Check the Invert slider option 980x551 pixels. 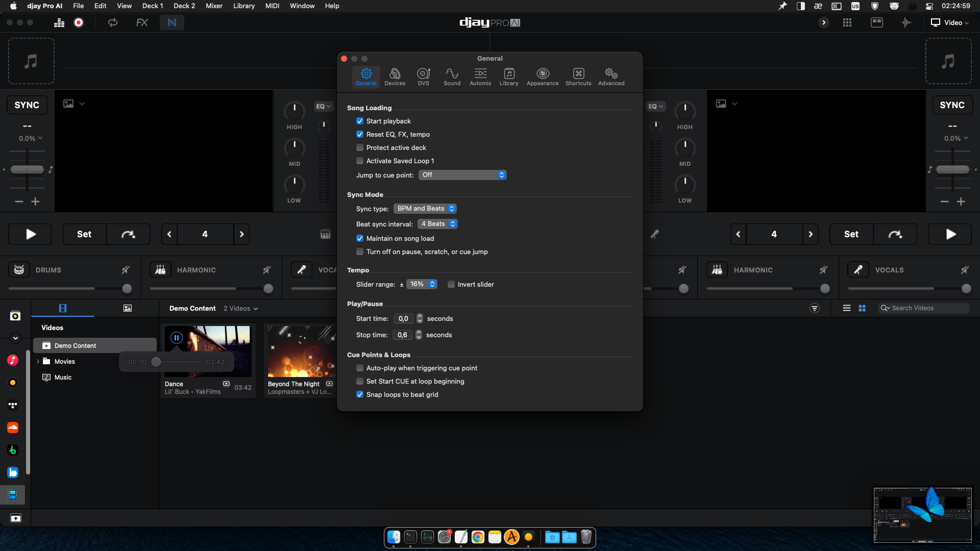[x=451, y=284]
